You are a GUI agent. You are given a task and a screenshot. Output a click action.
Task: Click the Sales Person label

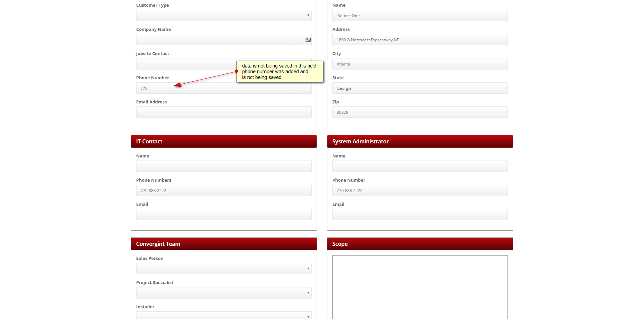[x=150, y=259]
